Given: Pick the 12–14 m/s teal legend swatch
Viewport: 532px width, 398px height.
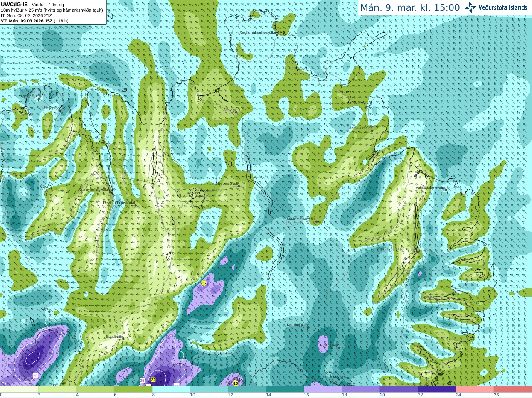Looking at the screenshot, I should click(247, 389).
